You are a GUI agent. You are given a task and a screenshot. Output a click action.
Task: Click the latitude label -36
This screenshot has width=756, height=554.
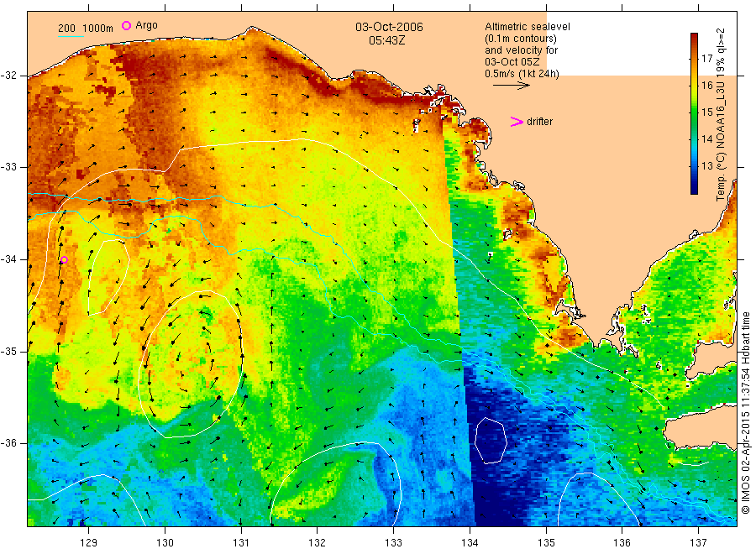[9, 442]
